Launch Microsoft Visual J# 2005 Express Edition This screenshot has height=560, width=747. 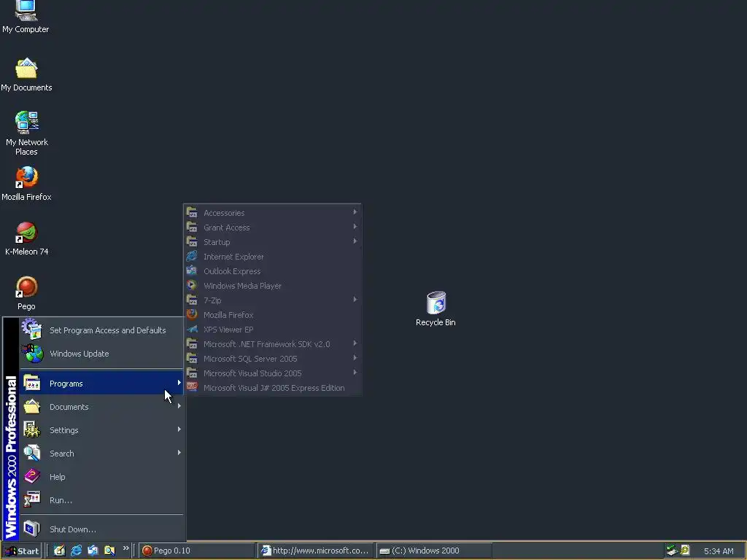point(273,388)
